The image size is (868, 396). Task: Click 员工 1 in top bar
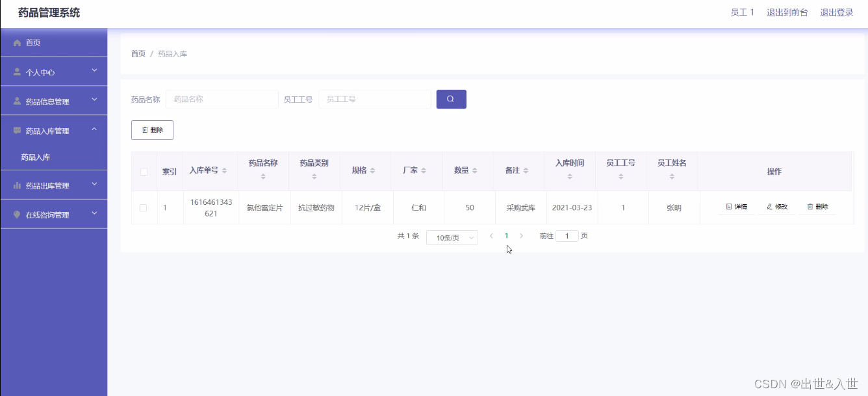[x=743, y=12]
